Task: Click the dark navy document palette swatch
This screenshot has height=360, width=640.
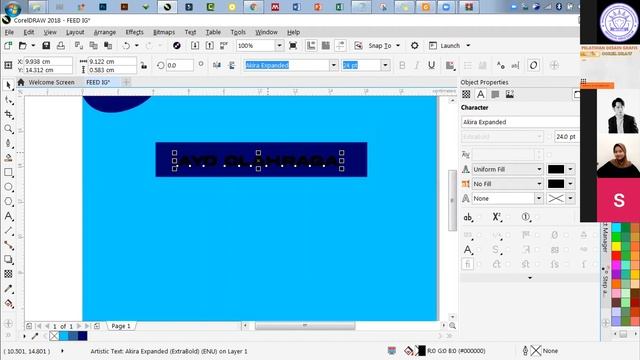Action: point(82,336)
